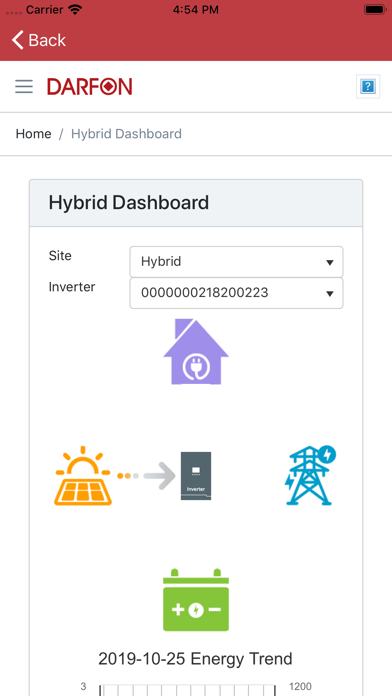Click the orange solar panel icon
This screenshot has width=392, height=696.
[x=83, y=476]
